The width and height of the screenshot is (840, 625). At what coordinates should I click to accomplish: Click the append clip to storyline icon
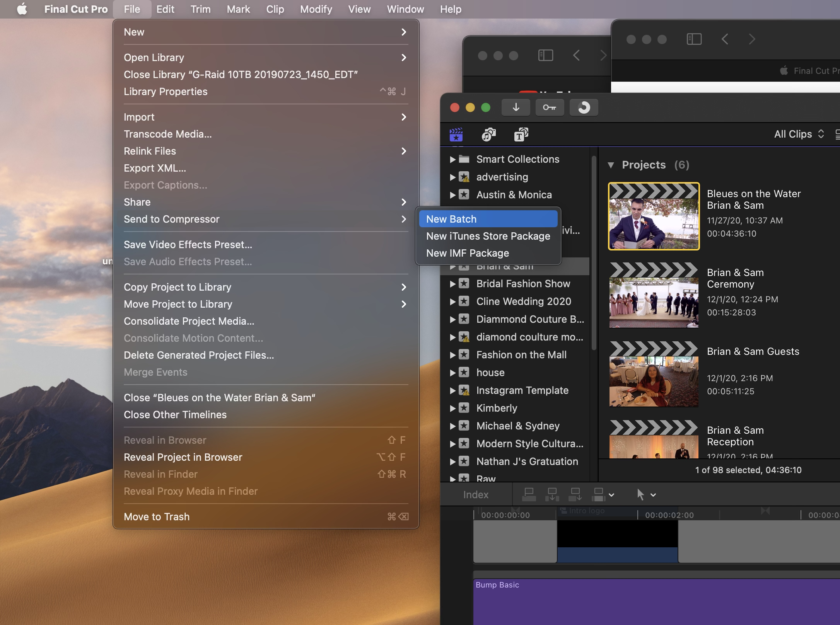tap(575, 494)
